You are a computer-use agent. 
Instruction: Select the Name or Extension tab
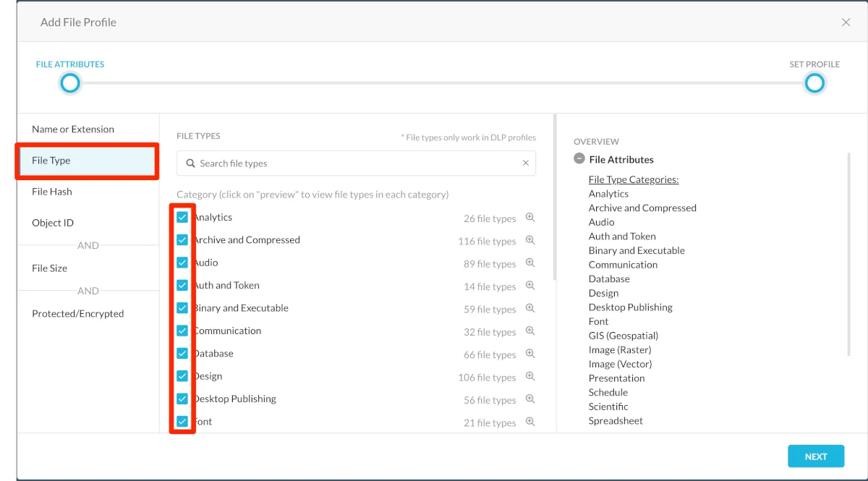[x=73, y=129]
